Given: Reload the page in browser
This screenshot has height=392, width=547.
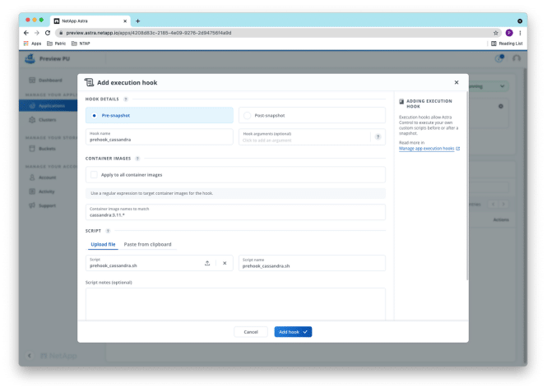Looking at the screenshot, I should coord(48,33).
